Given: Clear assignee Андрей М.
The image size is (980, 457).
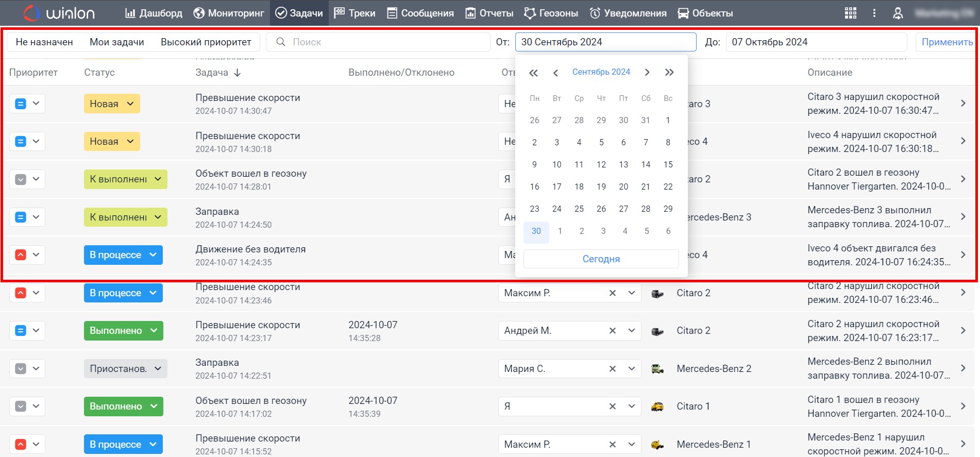Looking at the screenshot, I should point(612,331).
